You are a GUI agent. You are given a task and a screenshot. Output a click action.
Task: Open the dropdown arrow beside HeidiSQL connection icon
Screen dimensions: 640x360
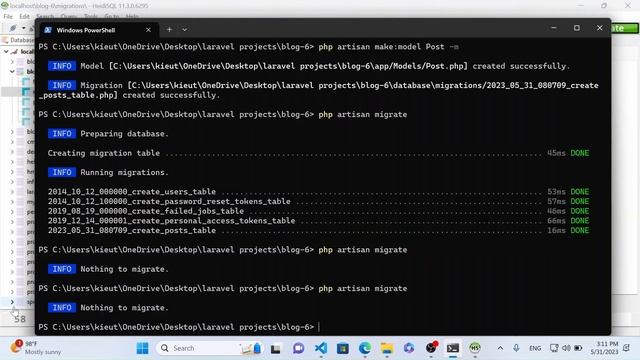click(x=24, y=28)
